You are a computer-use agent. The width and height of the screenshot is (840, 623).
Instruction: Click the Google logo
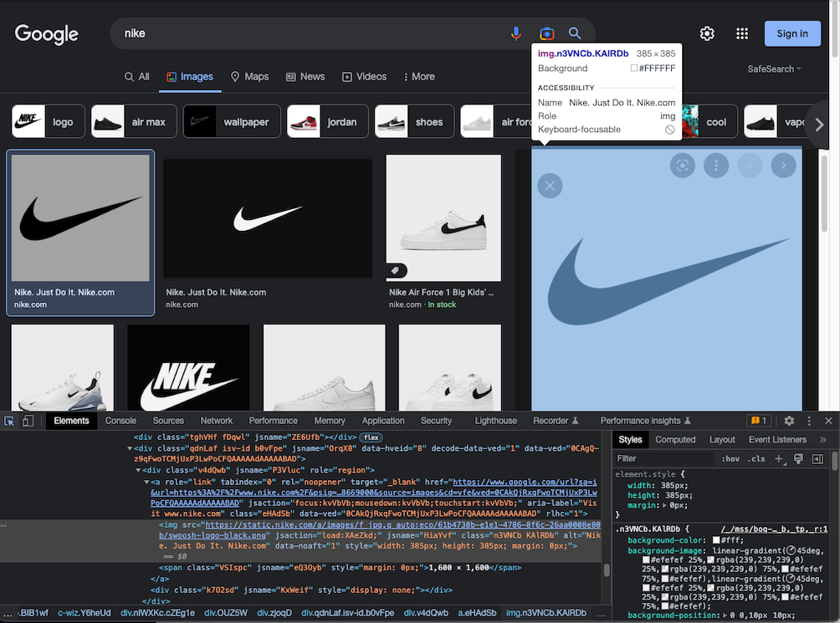tap(47, 34)
